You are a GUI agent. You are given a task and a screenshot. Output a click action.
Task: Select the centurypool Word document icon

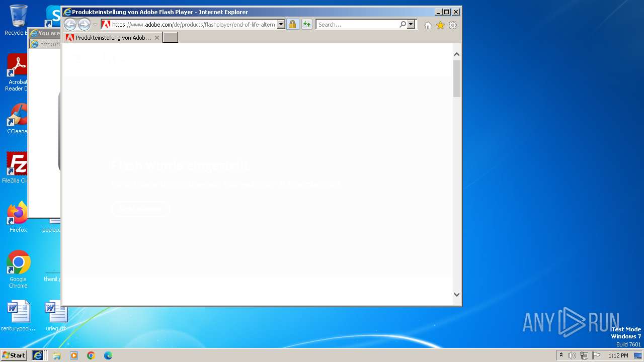coord(18,316)
